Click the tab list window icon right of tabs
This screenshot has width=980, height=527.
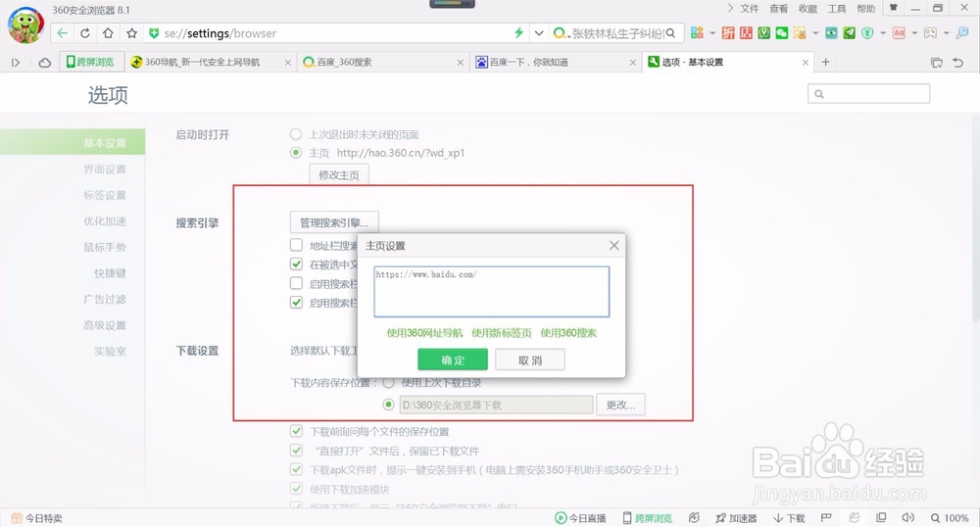click(x=936, y=63)
